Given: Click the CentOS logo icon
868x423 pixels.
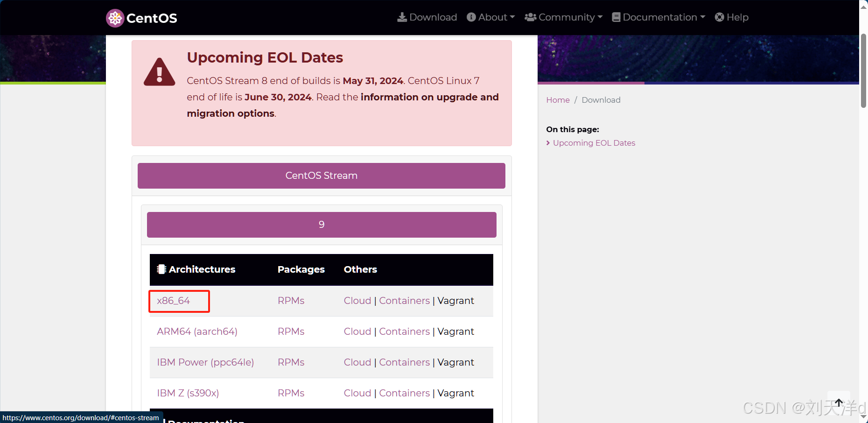Looking at the screenshot, I should coord(115,18).
